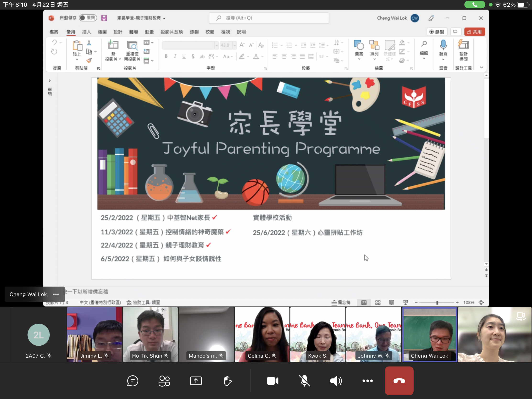The width and height of the screenshot is (532, 399).
Task: Open the more actions ellipsis menu
Action: click(x=367, y=381)
